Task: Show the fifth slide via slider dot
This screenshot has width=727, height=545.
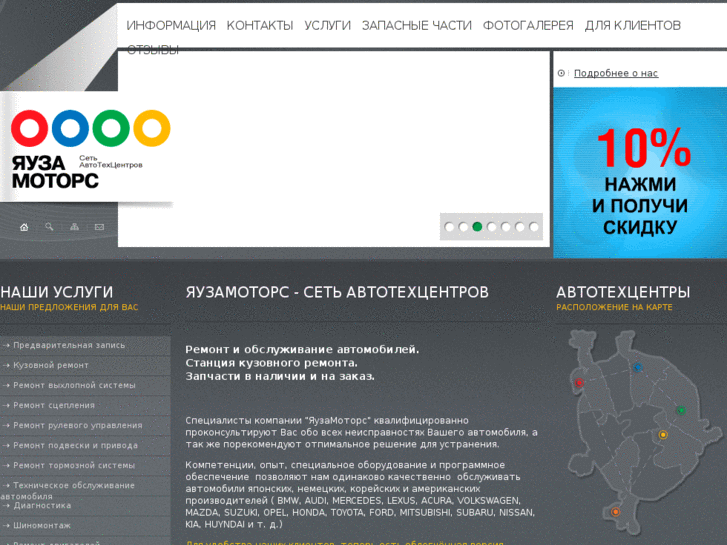Action: coord(505,227)
